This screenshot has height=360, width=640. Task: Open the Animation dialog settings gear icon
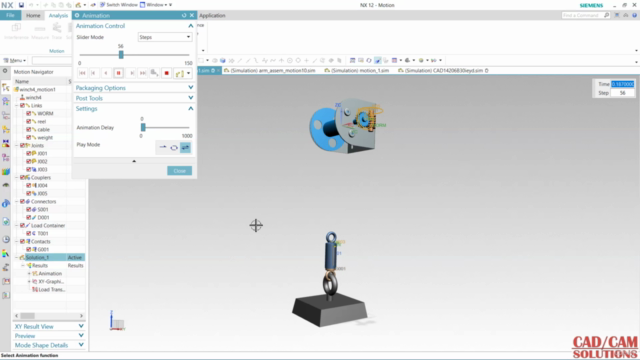pyautogui.click(x=77, y=15)
